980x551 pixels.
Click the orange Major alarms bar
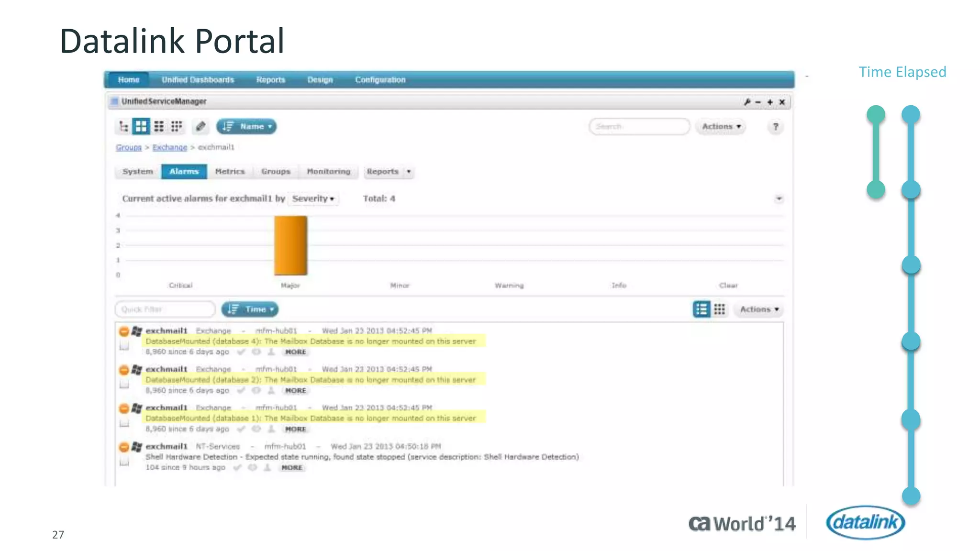[290, 245]
